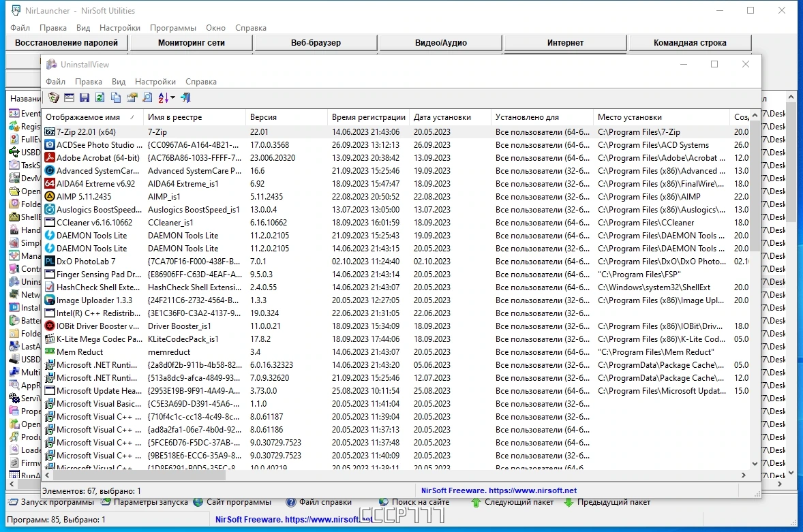
Task: Open the Вид menu in UninstallView
Action: coord(119,81)
